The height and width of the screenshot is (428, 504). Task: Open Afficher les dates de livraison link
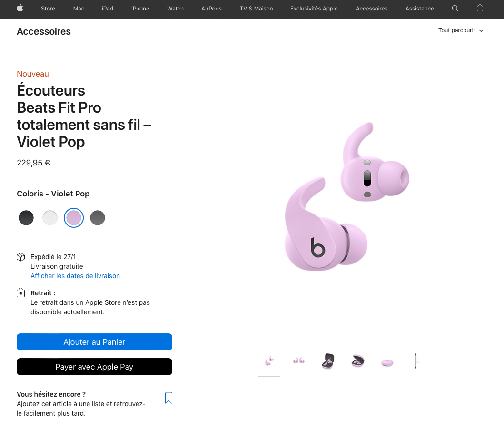(75, 276)
